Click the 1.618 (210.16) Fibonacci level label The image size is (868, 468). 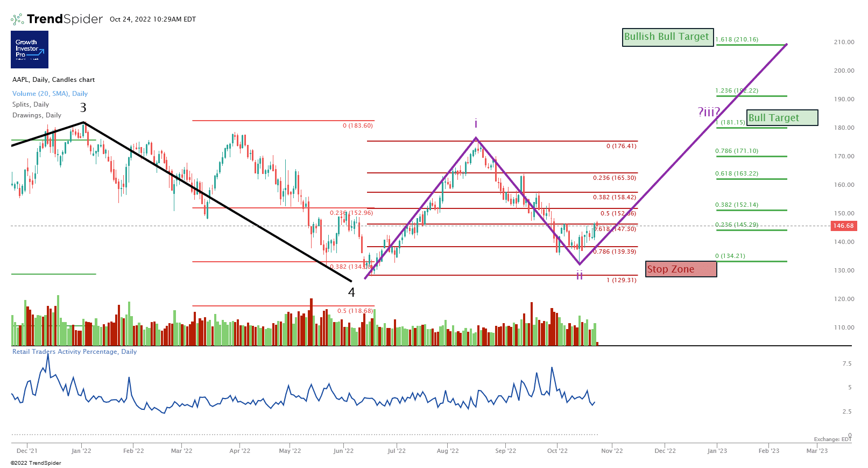[x=737, y=40]
